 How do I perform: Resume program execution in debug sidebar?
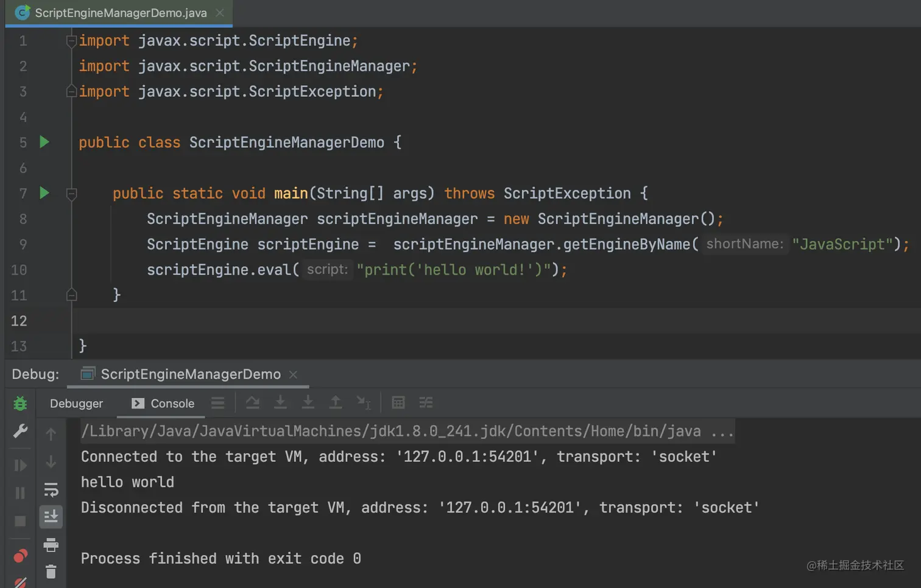20,465
